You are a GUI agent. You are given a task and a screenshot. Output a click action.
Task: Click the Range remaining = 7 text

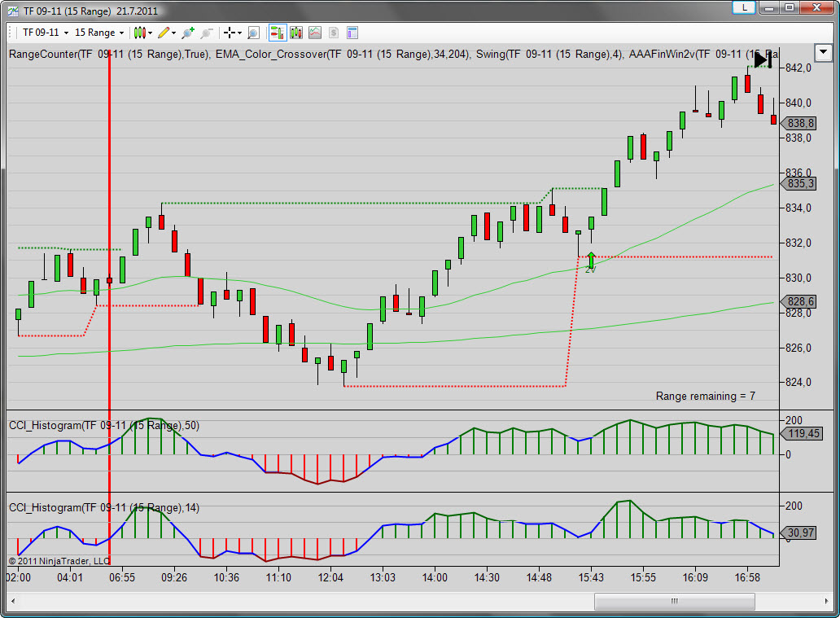[x=706, y=396]
